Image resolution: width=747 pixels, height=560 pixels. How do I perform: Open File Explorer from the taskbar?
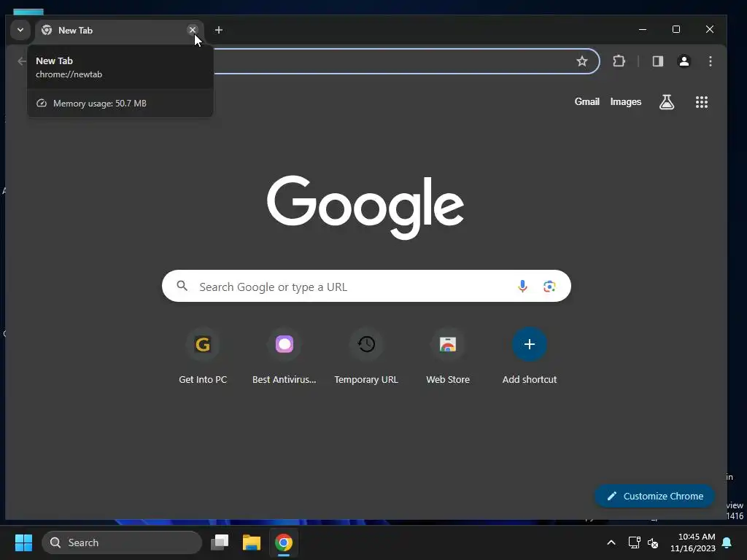click(x=252, y=542)
